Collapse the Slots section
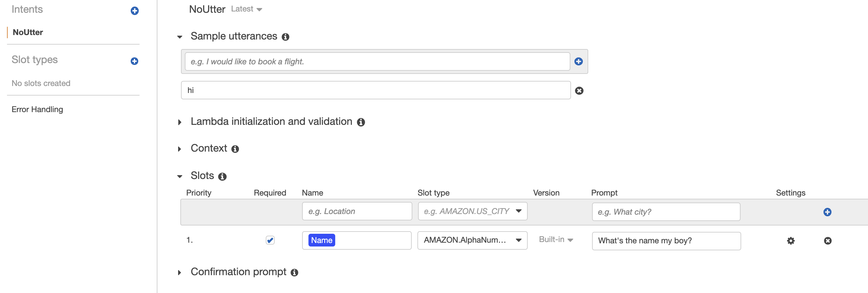Image resolution: width=868 pixels, height=293 pixels. [180, 176]
